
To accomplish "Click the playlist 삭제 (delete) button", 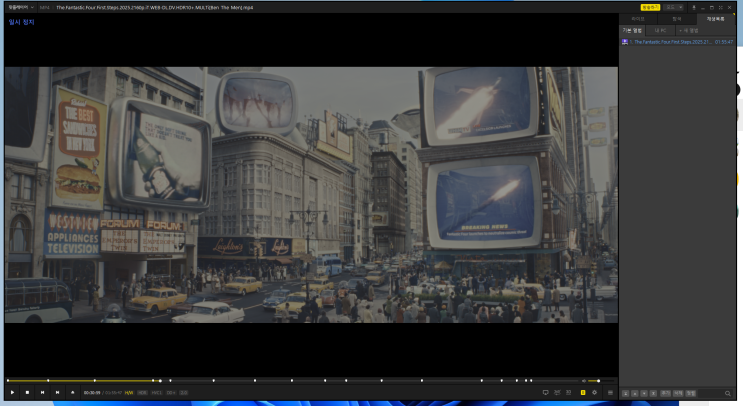I will coord(678,394).
